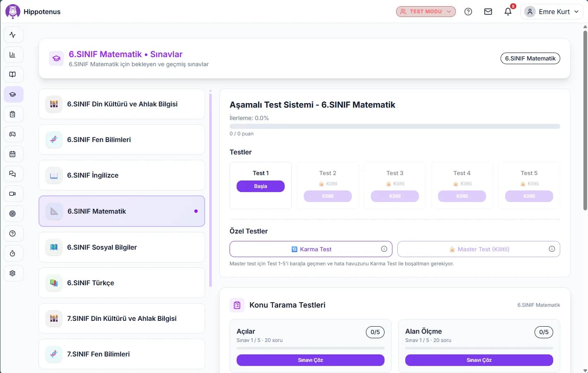Image resolution: width=588 pixels, height=373 pixels.
Task: Open the stopwatch timer sidebar icon
Action: coord(12,253)
